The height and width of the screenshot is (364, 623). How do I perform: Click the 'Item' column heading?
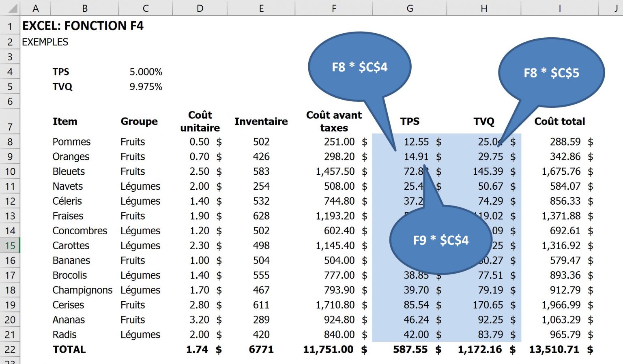(x=65, y=121)
